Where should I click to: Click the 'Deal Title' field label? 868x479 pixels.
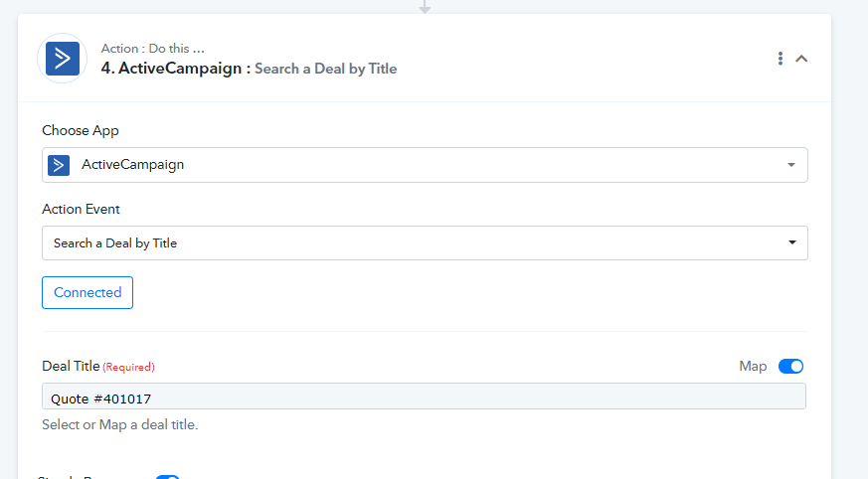71,367
